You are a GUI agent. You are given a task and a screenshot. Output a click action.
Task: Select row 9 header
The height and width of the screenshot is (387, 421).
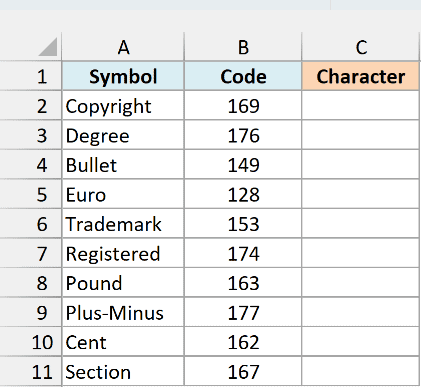[31, 312]
